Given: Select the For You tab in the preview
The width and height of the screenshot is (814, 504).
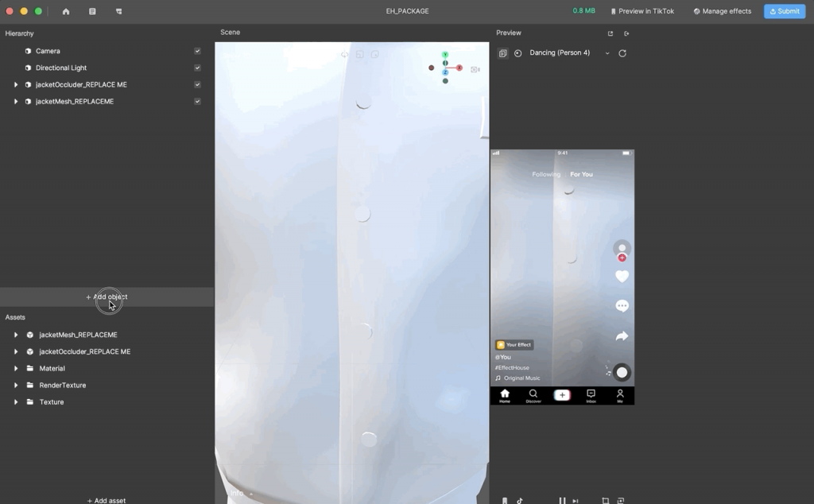Looking at the screenshot, I should 581,174.
